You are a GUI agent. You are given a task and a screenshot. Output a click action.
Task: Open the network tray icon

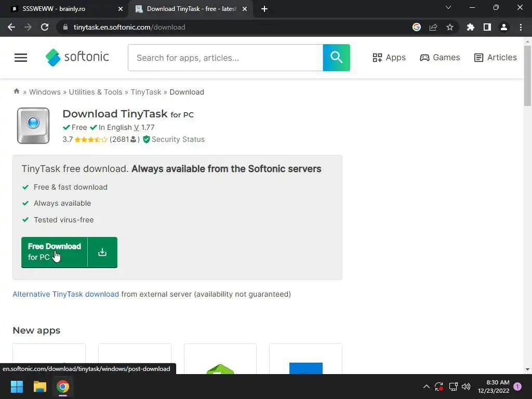[x=453, y=387]
